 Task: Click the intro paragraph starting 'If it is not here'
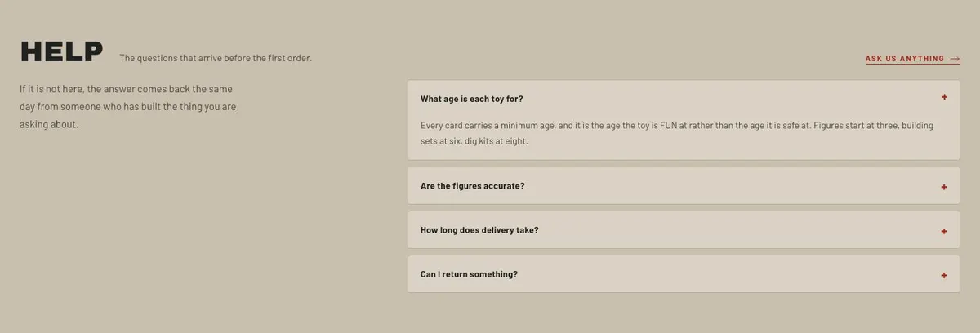point(128,106)
